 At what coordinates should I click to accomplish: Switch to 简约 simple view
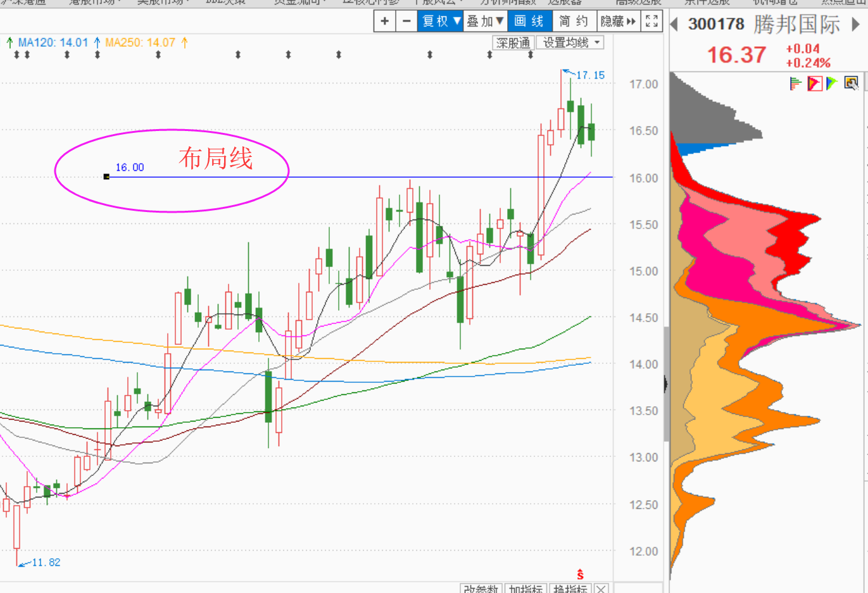pyautogui.click(x=574, y=22)
